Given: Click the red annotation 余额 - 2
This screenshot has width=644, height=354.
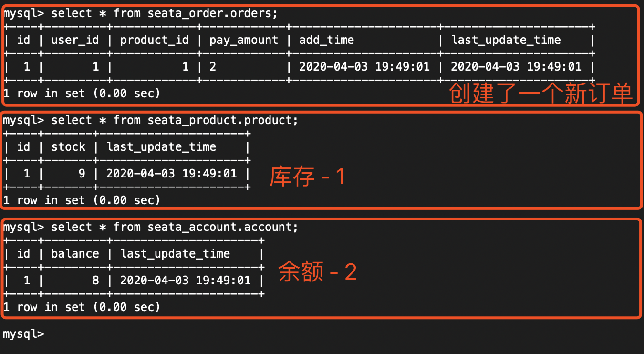Looking at the screenshot, I should tap(317, 272).
